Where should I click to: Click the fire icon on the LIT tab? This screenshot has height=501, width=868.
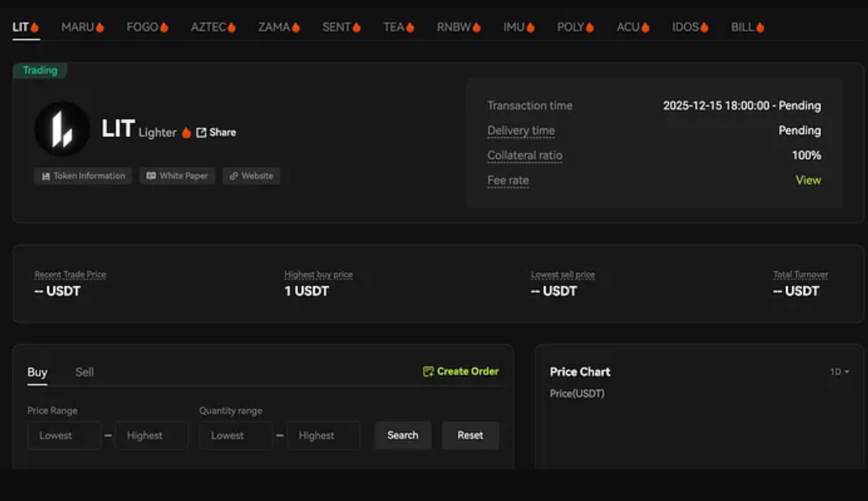(x=33, y=26)
